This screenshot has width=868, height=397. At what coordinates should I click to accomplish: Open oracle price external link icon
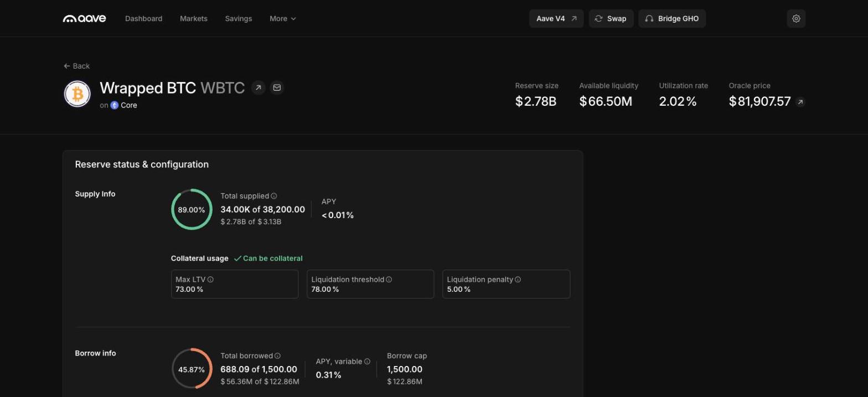tap(800, 102)
